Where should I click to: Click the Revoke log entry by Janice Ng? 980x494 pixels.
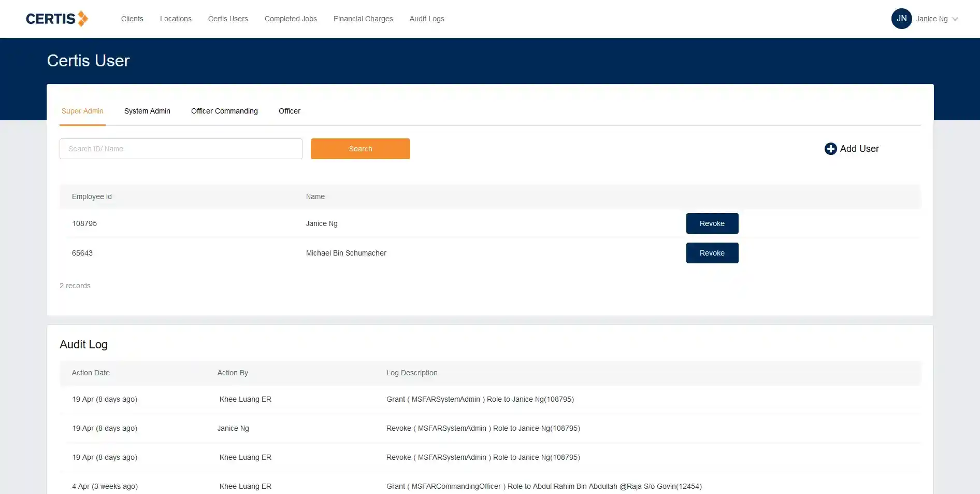pos(483,428)
